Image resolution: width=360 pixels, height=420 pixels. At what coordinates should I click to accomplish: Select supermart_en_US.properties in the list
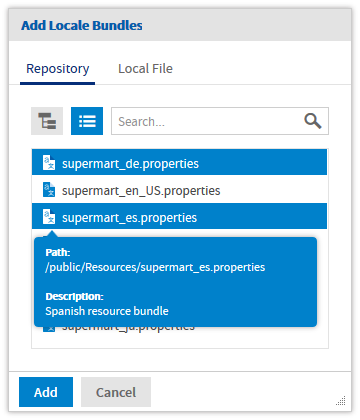click(179, 190)
